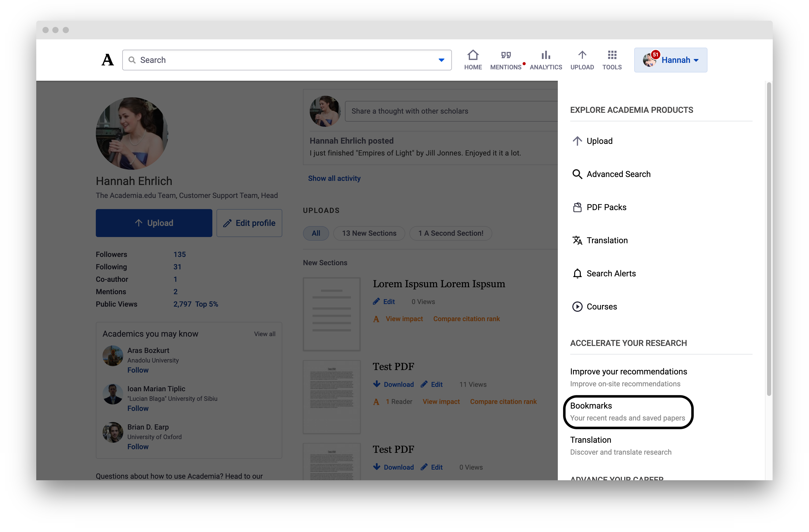This screenshot has height=532, width=809.
Task: Open the Top 5% public views link
Action: coord(206,304)
